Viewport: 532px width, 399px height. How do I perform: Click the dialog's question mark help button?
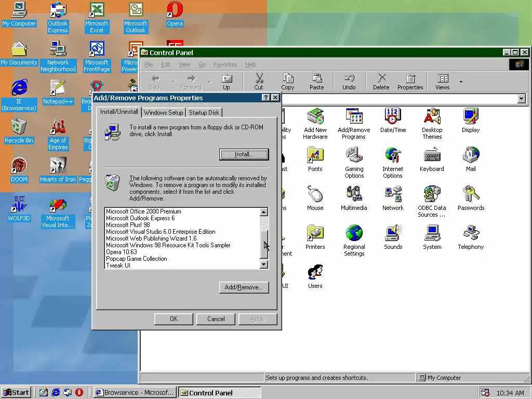266,98
